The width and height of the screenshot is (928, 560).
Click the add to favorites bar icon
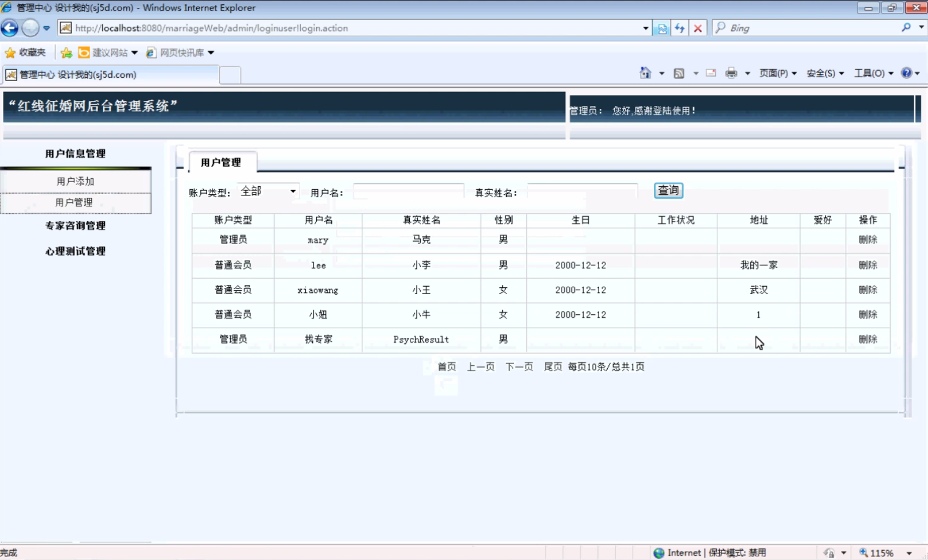tap(66, 53)
